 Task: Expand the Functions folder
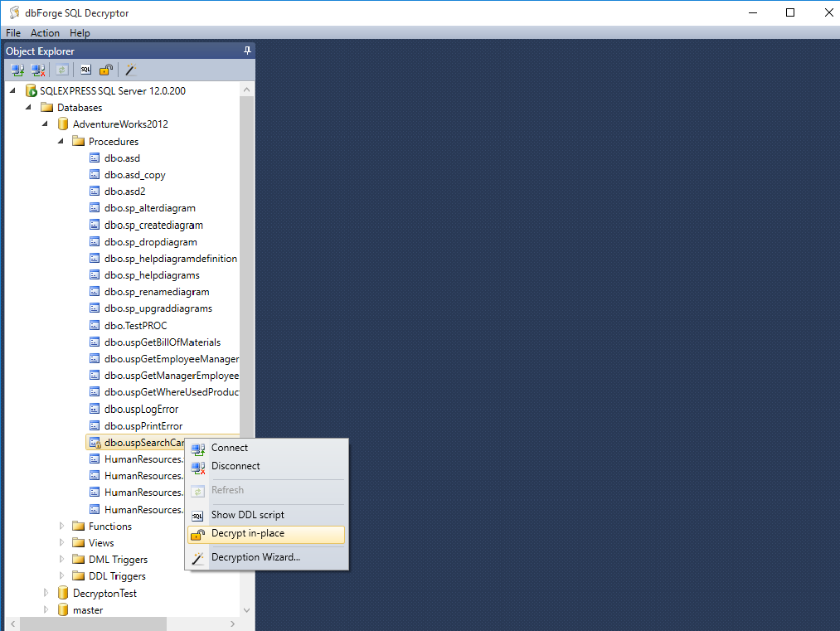[x=61, y=526]
